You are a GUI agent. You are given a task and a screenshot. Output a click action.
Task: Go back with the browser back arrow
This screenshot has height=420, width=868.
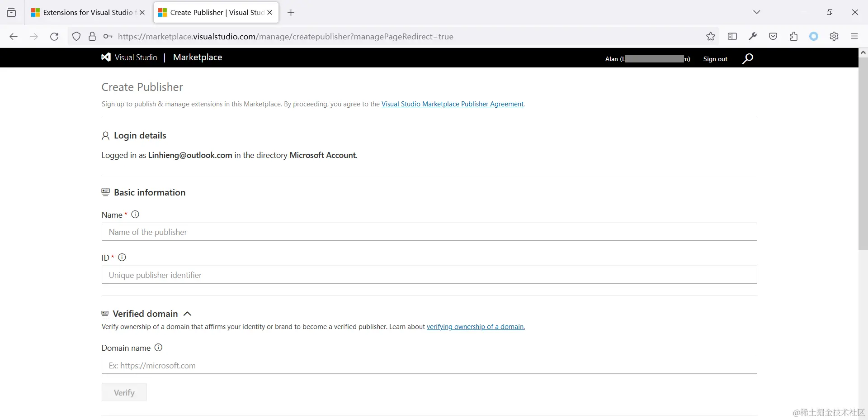click(14, 37)
